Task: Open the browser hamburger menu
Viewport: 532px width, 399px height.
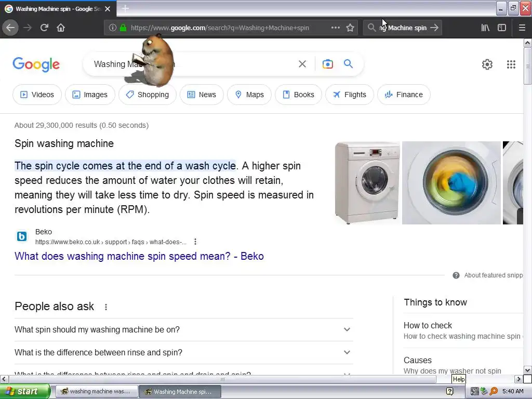Action: (x=522, y=28)
